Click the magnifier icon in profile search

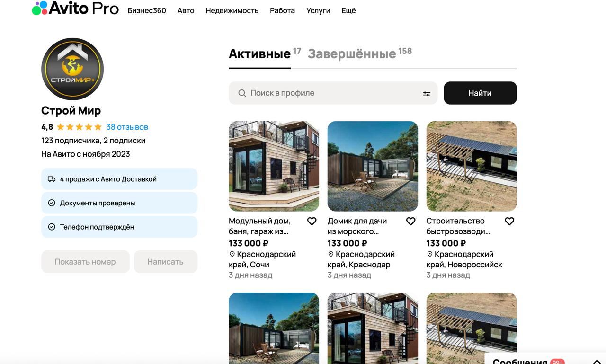click(x=242, y=93)
